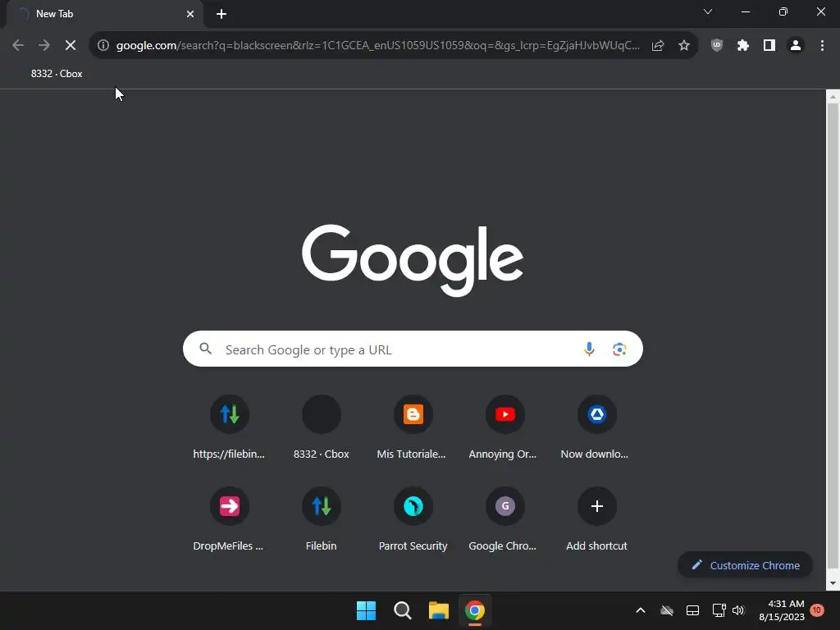Share this page icon in address bar

click(x=658, y=46)
